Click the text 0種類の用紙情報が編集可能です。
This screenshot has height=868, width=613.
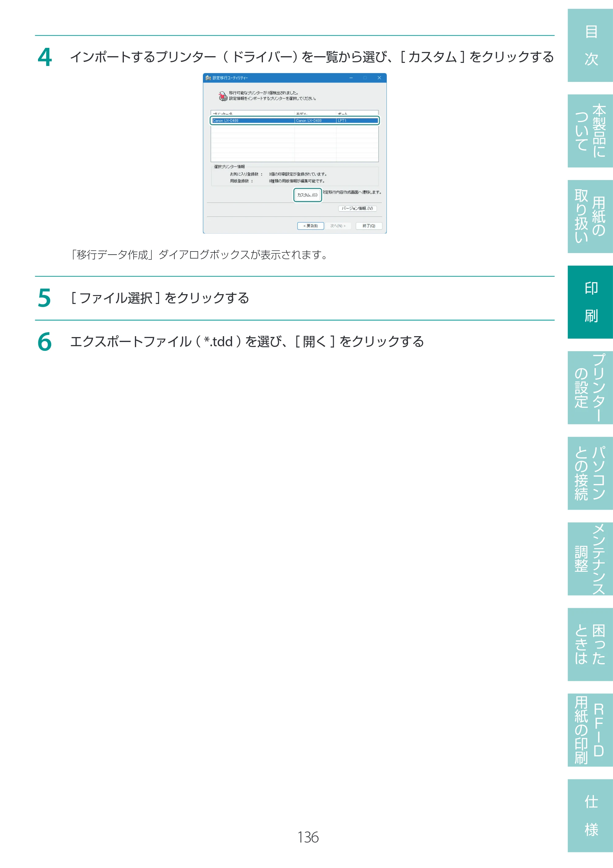click(297, 181)
